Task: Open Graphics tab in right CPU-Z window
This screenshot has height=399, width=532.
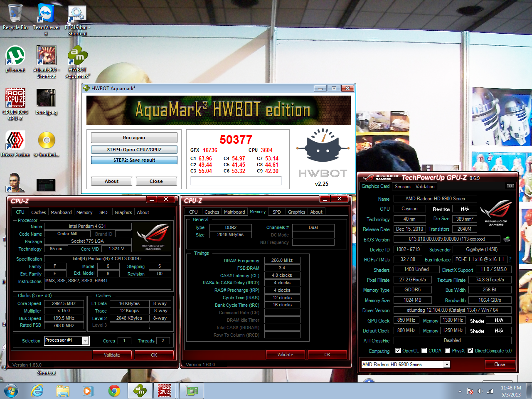Action: pyautogui.click(x=297, y=212)
